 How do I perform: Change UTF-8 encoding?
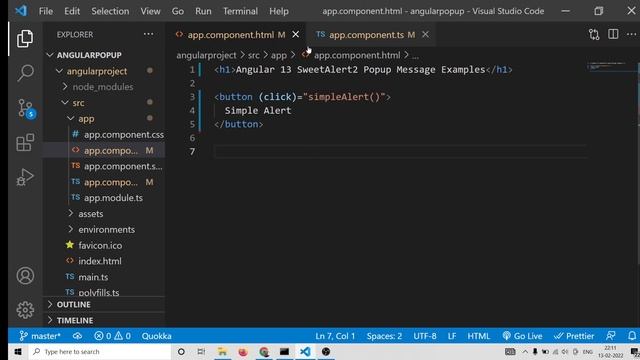click(424, 336)
